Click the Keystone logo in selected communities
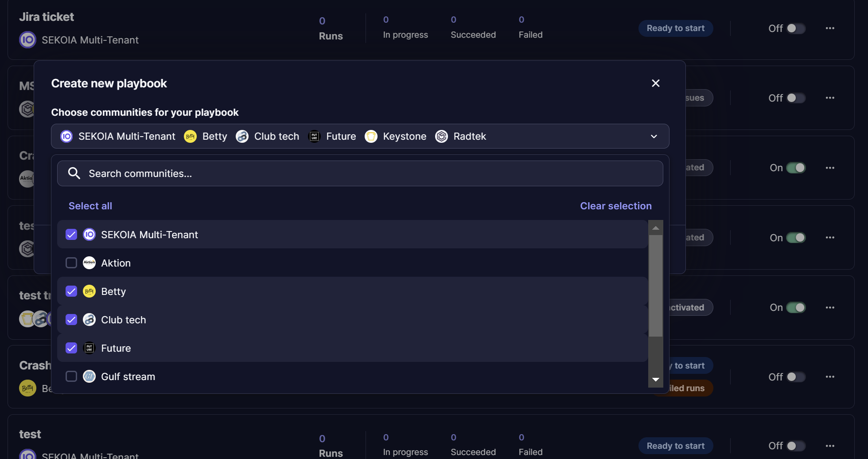The height and width of the screenshot is (459, 868). [371, 137]
